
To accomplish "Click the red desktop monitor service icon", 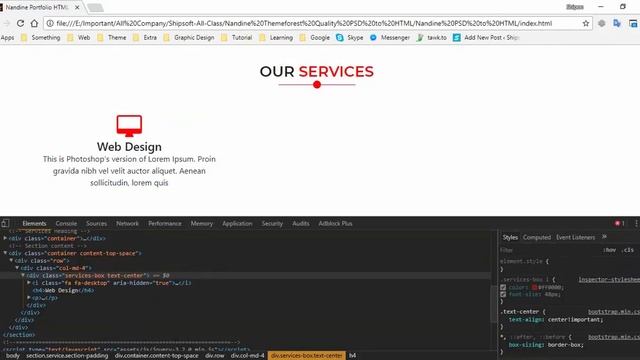I will [129, 126].
